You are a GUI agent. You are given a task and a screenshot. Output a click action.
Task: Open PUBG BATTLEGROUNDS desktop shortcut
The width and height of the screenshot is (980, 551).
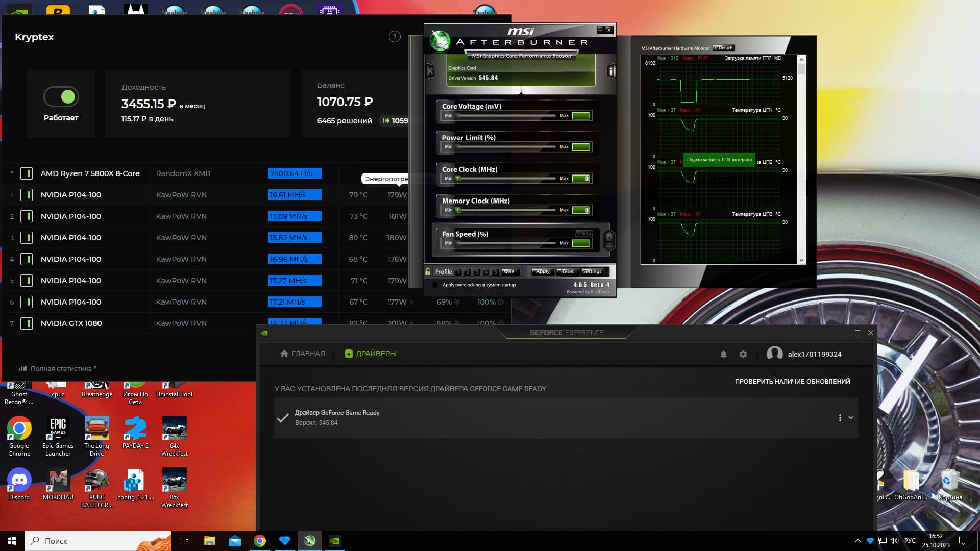pos(97,488)
